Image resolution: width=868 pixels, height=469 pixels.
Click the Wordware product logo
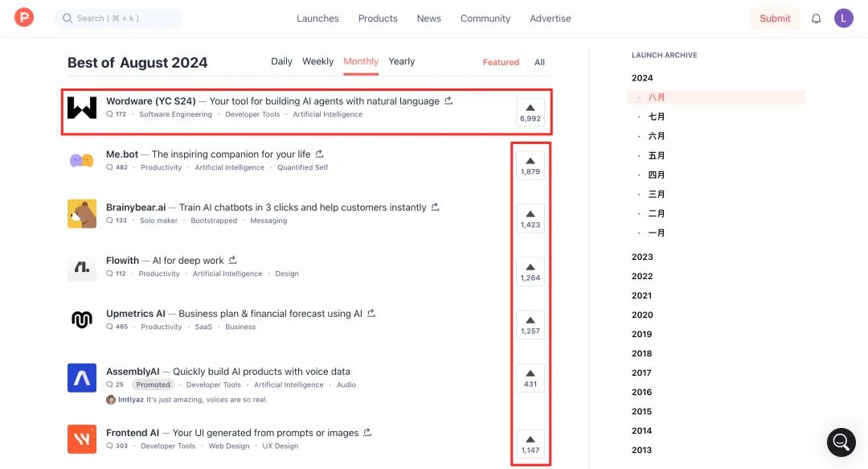[82, 108]
